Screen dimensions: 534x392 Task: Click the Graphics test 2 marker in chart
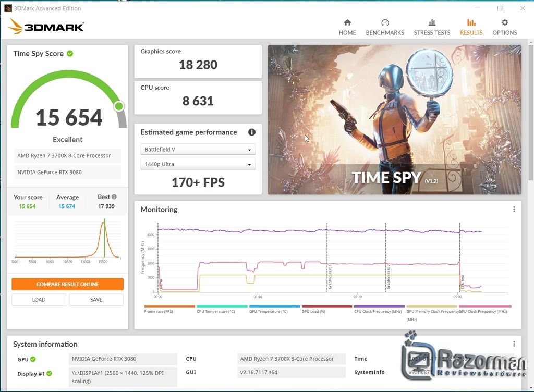pos(388,276)
